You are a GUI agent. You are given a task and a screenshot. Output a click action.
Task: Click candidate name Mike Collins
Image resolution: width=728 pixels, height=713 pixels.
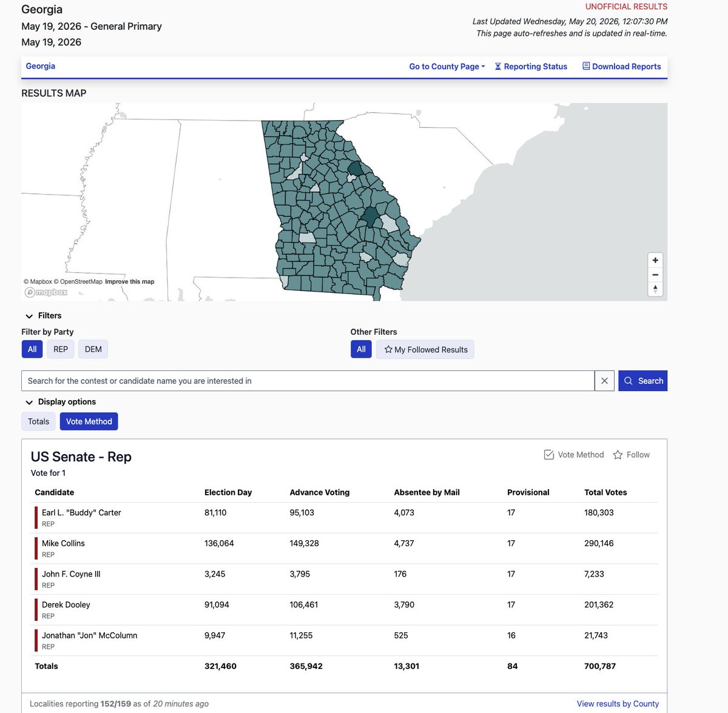tap(63, 543)
